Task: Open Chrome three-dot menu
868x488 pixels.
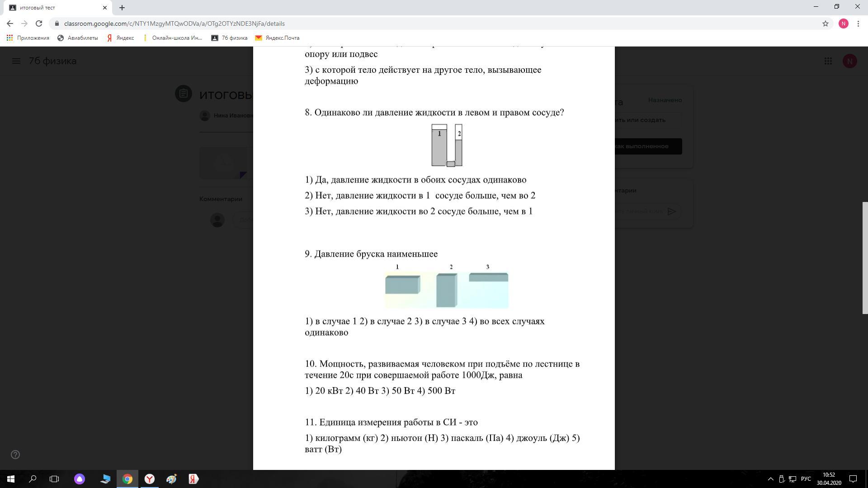Action: (x=858, y=23)
